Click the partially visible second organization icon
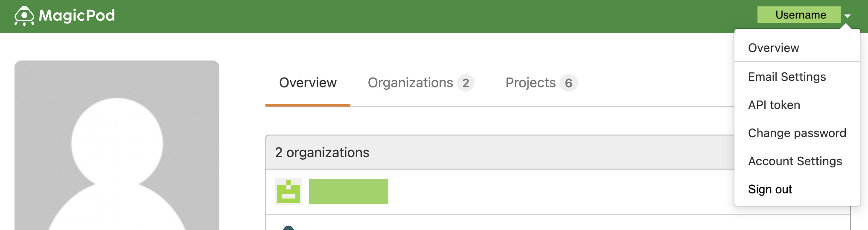This screenshot has width=868, height=230. (288, 228)
